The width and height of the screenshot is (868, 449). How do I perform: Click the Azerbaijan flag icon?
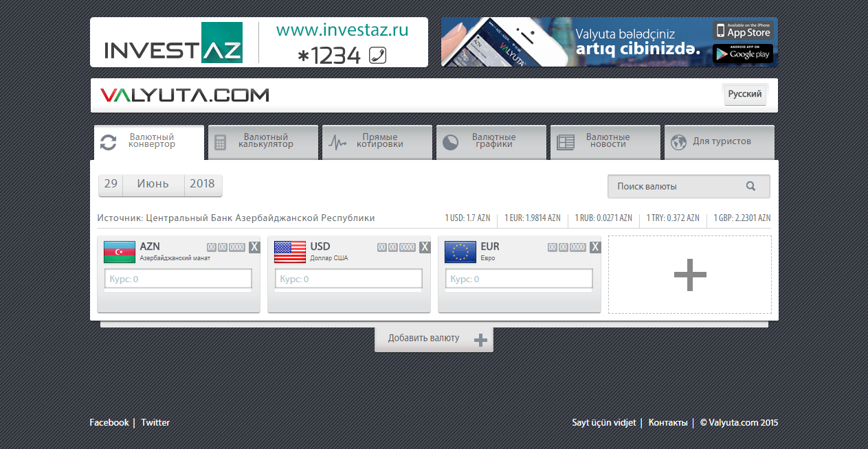tap(120, 252)
